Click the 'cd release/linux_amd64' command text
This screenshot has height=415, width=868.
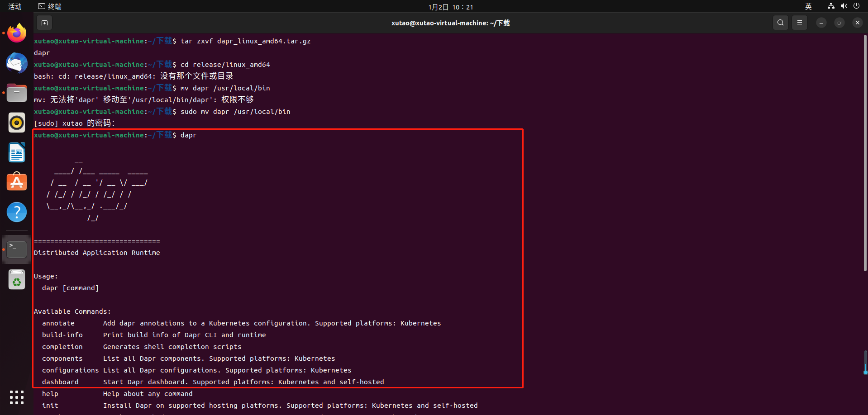coord(225,65)
